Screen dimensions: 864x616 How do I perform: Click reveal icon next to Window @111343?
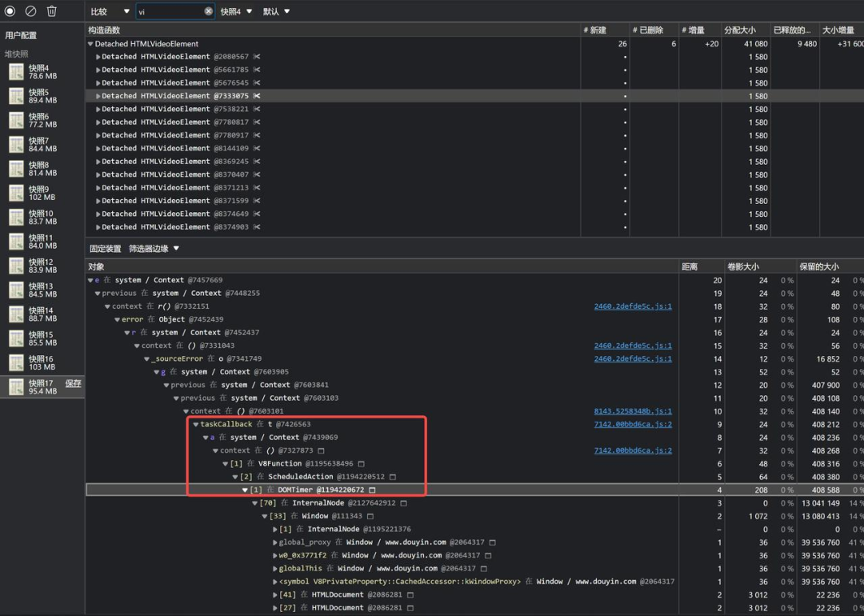[370, 516]
